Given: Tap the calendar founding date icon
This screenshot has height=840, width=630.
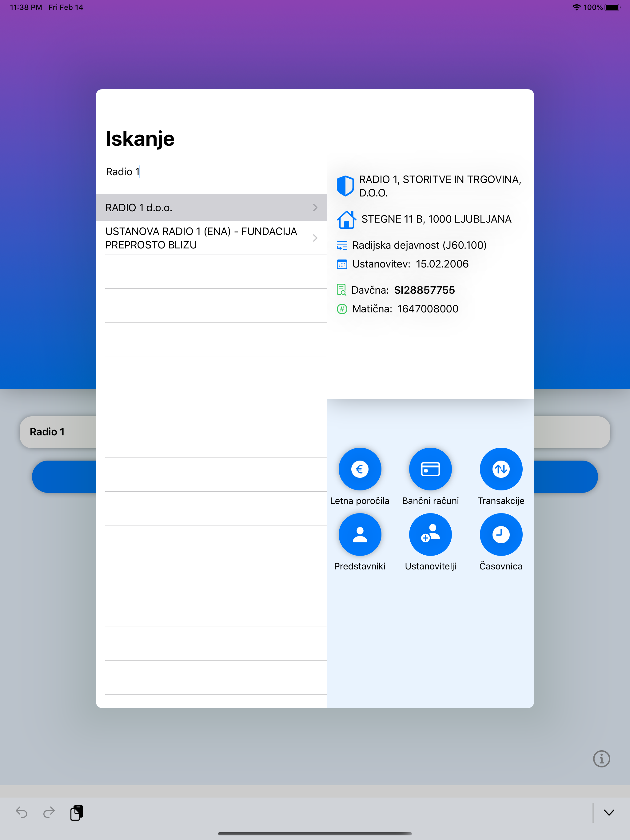Looking at the screenshot, I should [342, 264].
